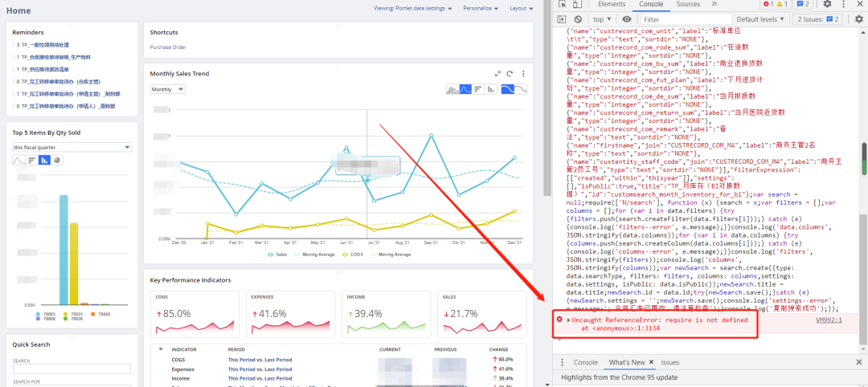Clear console using the ban icon
The height and width of the screenshot is (387, 868).
577,19
